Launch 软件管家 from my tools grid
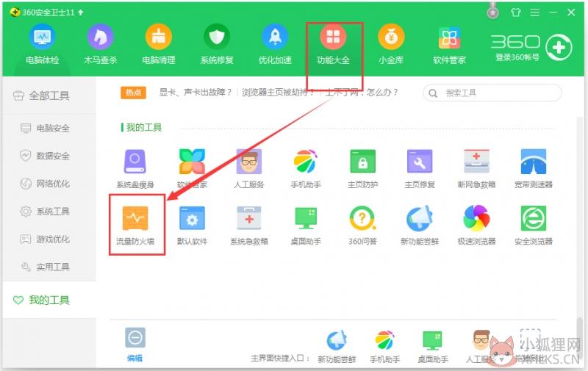588x371 pixels. (192, 169)
